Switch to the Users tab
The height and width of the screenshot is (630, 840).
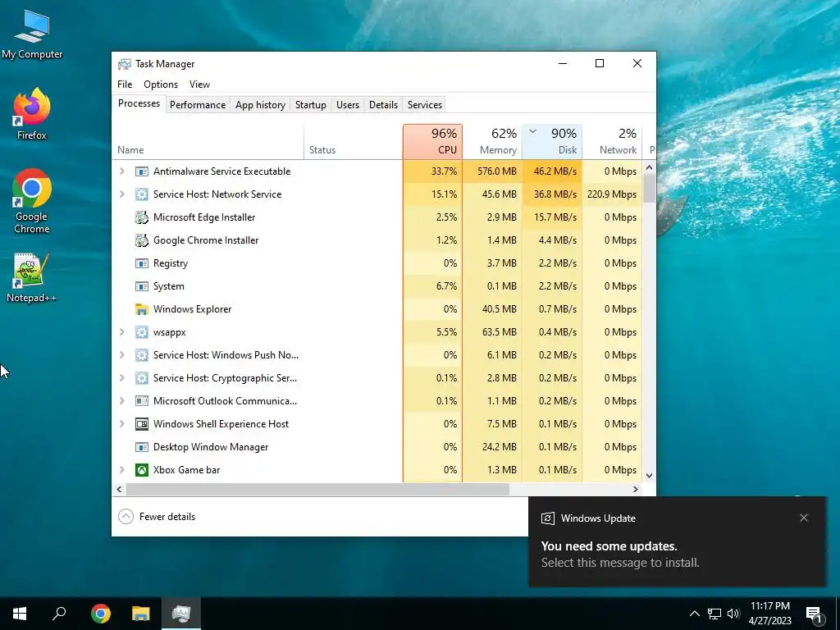click(x=348, y=105)
